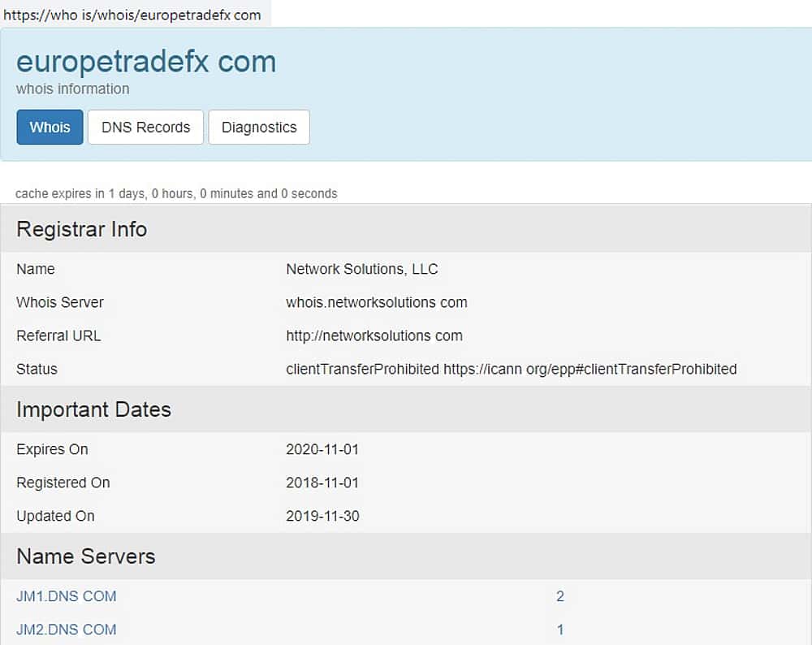Click the address URL text at top
Viewport: 812px width, 645px height.
point(132,15)
